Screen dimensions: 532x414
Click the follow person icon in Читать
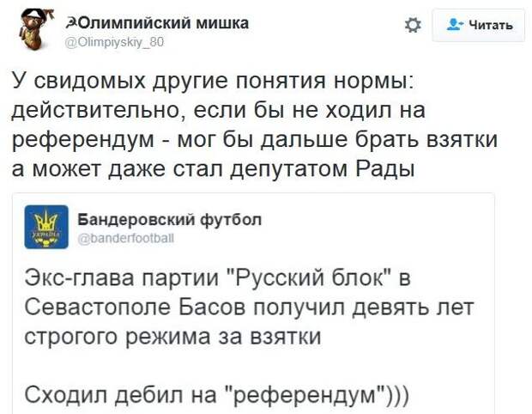(x=455, y=24)
